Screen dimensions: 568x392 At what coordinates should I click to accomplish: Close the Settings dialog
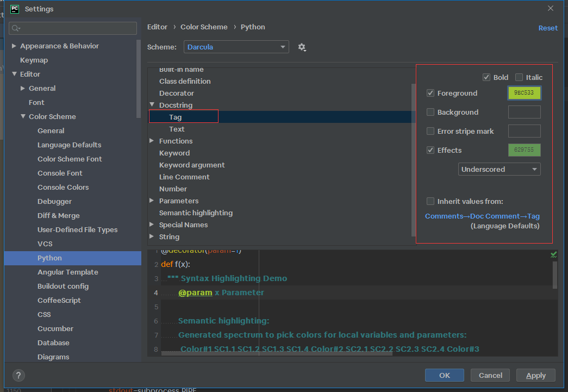(550, 8)
